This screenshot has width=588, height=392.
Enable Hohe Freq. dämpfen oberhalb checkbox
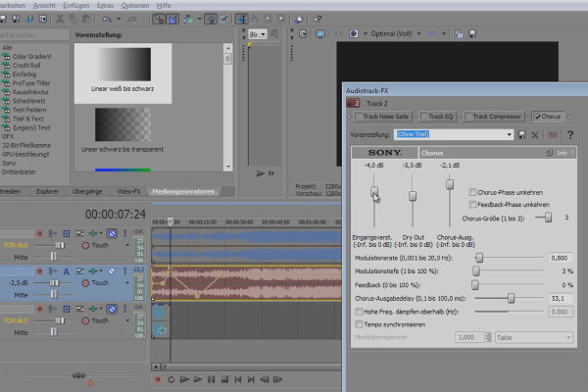[x=359, y=312]
